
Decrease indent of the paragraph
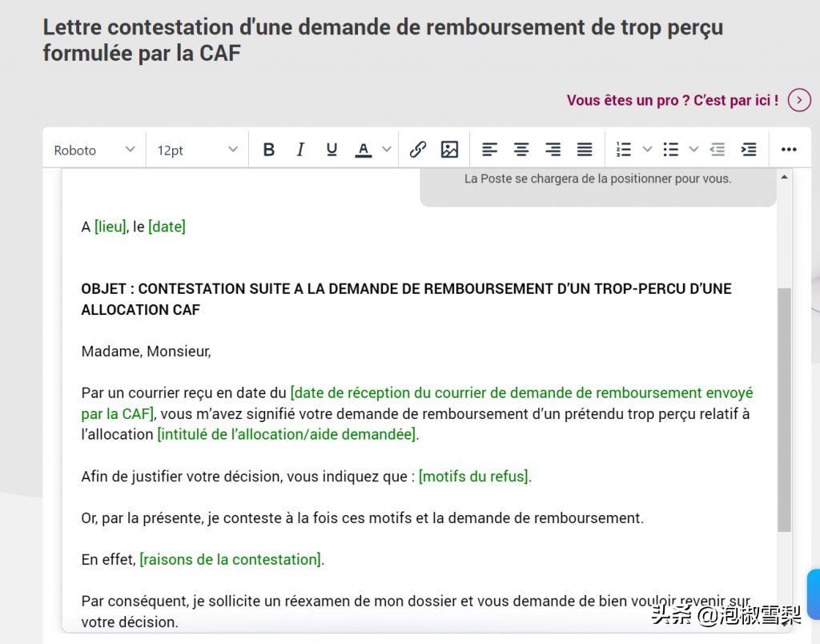click(x=717, y=150)
